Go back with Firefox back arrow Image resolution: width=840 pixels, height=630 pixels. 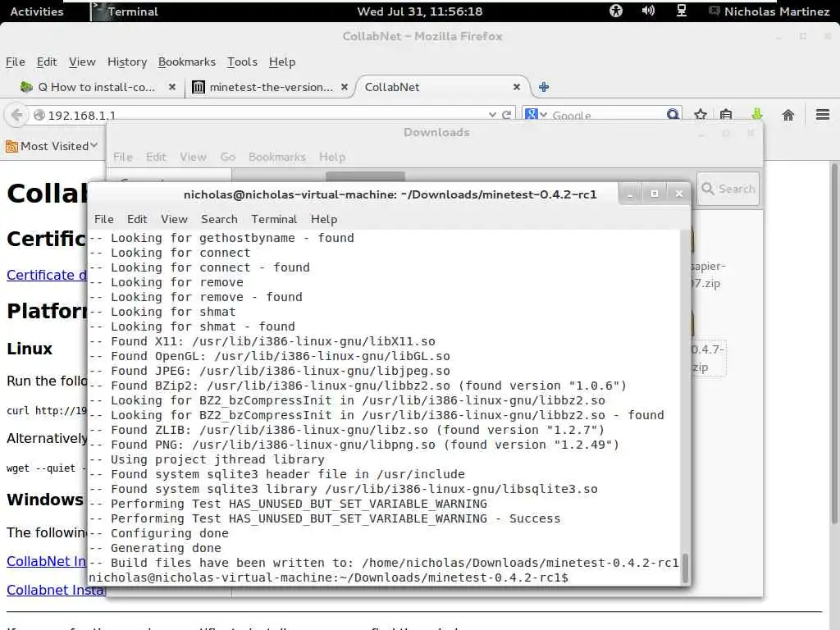[x=17, y=115]
